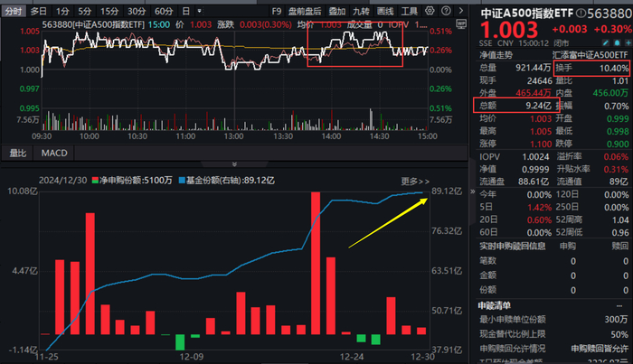Click the 现金替代比例上限 50% row
This screenshot has height=364, width=633.
pyautogui.click(x=553, y=334)
